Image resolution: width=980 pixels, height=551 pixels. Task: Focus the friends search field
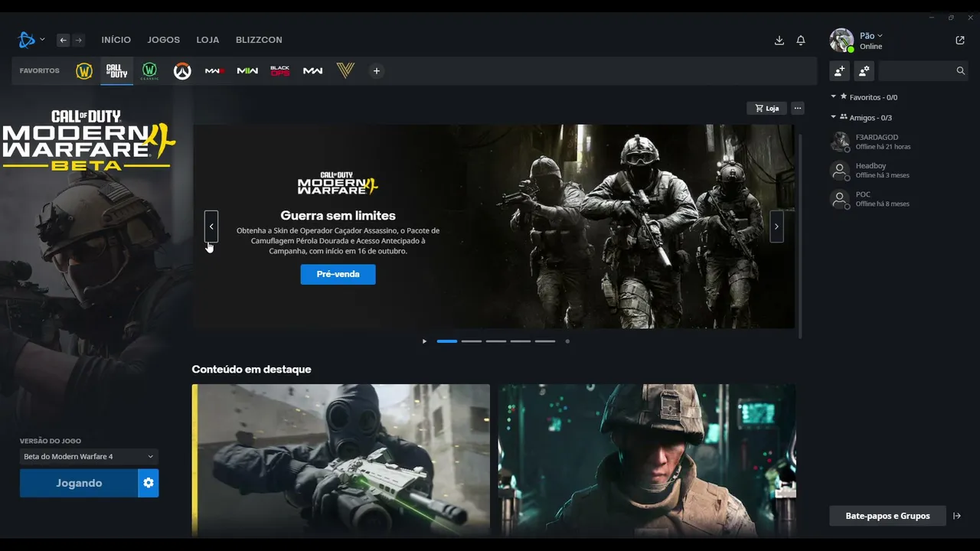[923, 71]
